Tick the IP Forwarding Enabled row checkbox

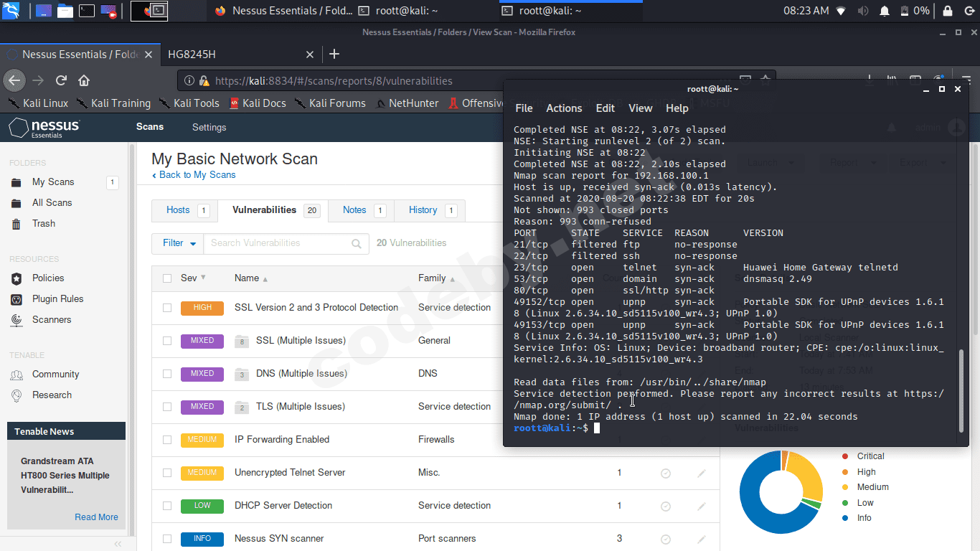coord(167,440)
